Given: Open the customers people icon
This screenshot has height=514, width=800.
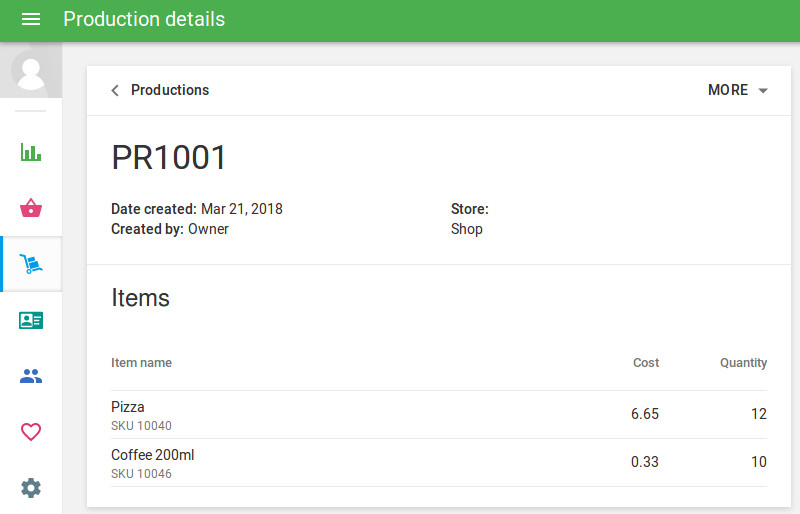Looking at the screenshot, I should coord(31,376).
